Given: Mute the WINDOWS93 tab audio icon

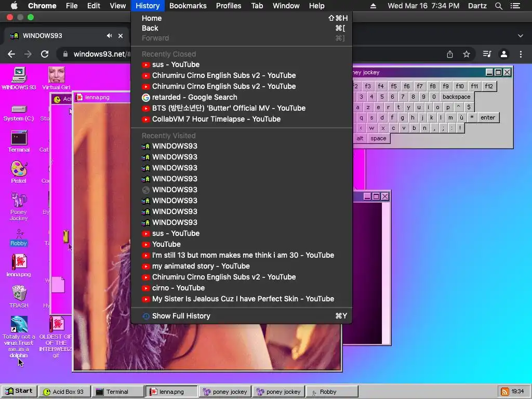Looking at the screenshot, I should tap(109, 36).
